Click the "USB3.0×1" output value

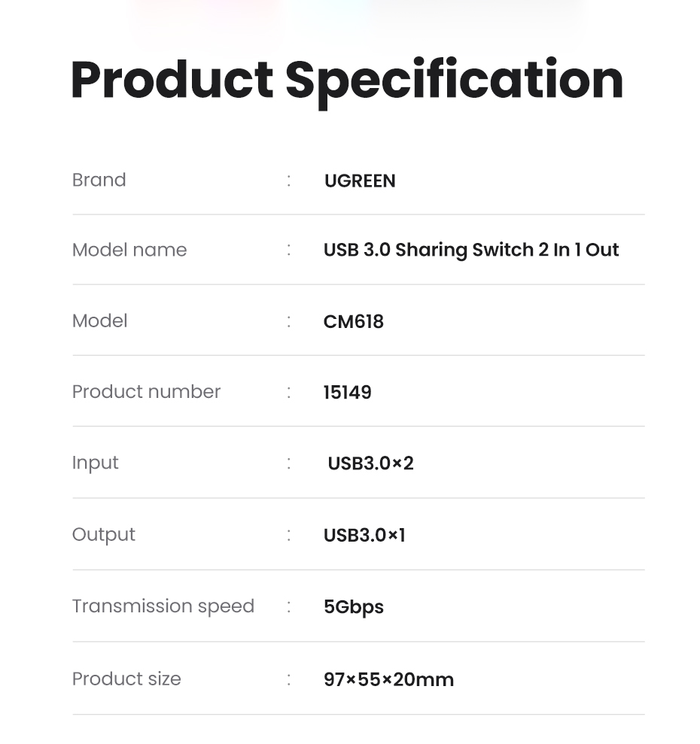(x=364, y=536)
